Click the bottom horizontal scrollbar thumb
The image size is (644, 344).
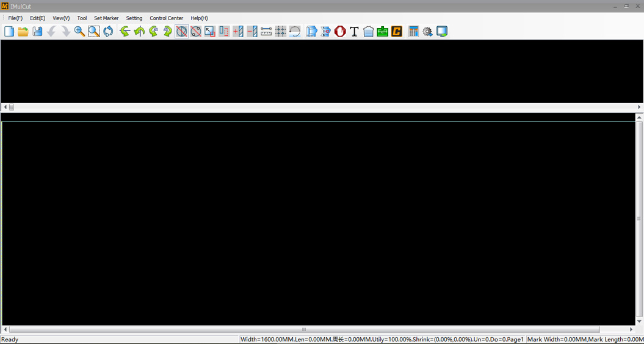[x=304, y=330]
